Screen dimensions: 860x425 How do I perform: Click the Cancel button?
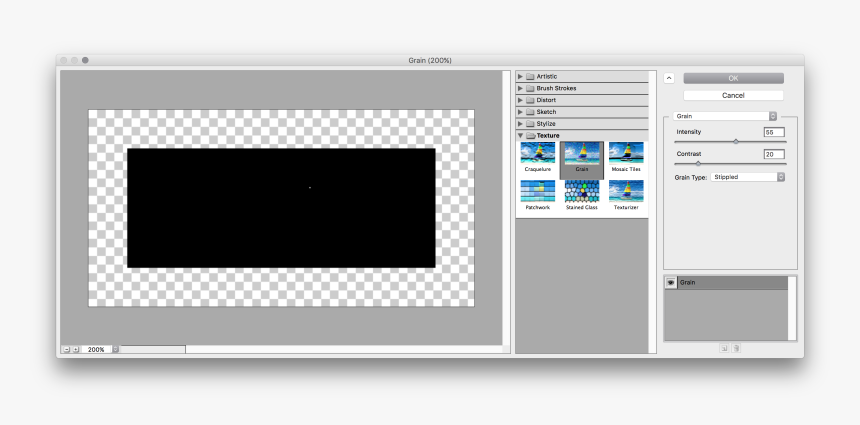tap(733, 95)
